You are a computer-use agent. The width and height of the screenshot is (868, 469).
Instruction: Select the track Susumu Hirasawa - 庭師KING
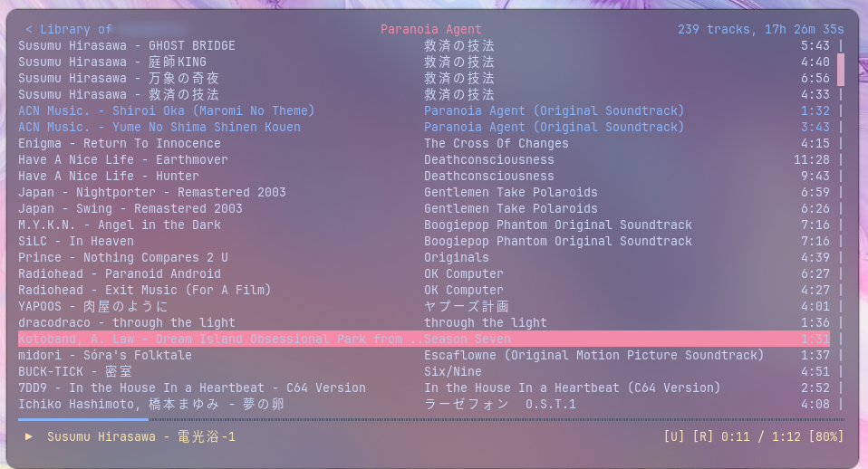(x=112, y=62)
